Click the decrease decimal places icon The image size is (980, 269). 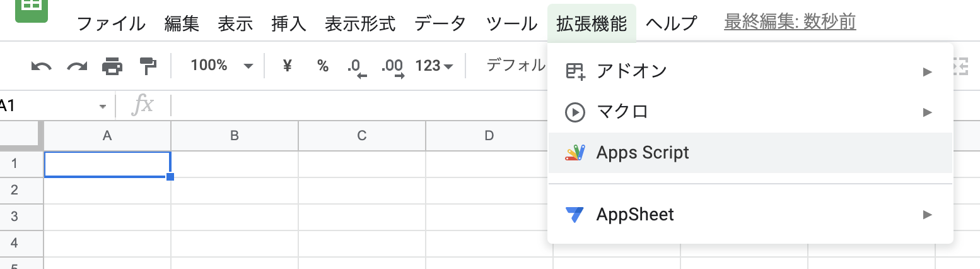click(356, 66)
